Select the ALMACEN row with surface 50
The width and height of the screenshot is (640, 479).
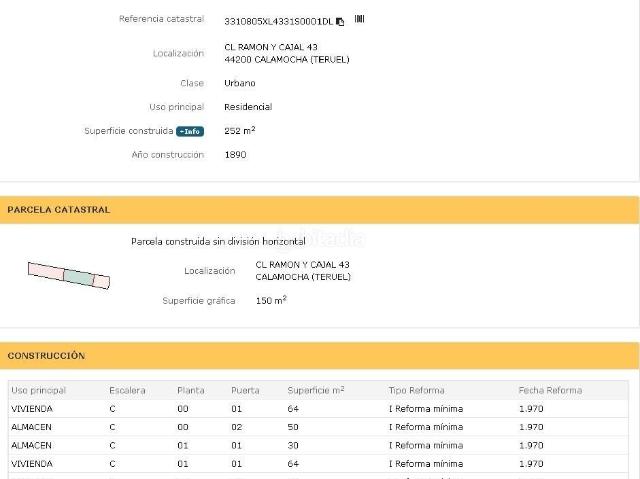tap(318, 427)
